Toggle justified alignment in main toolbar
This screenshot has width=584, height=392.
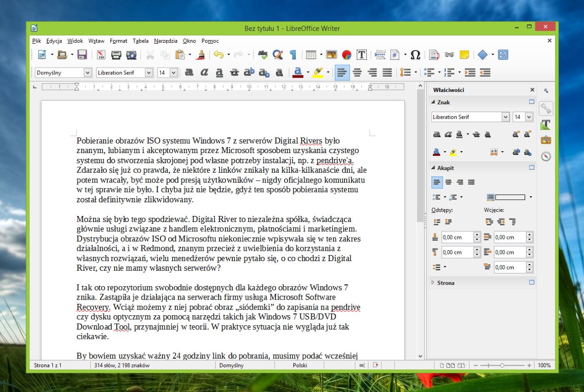[x=387, y=73]
